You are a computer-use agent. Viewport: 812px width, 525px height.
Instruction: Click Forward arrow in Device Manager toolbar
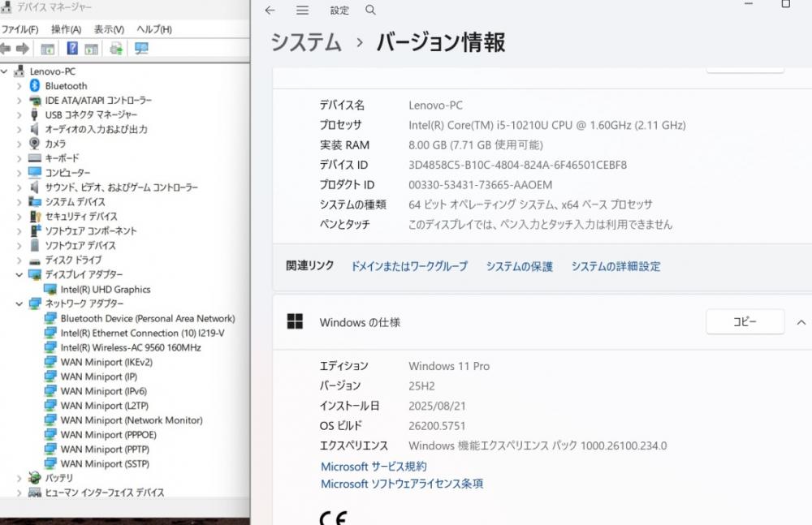(x=22, y=49)
